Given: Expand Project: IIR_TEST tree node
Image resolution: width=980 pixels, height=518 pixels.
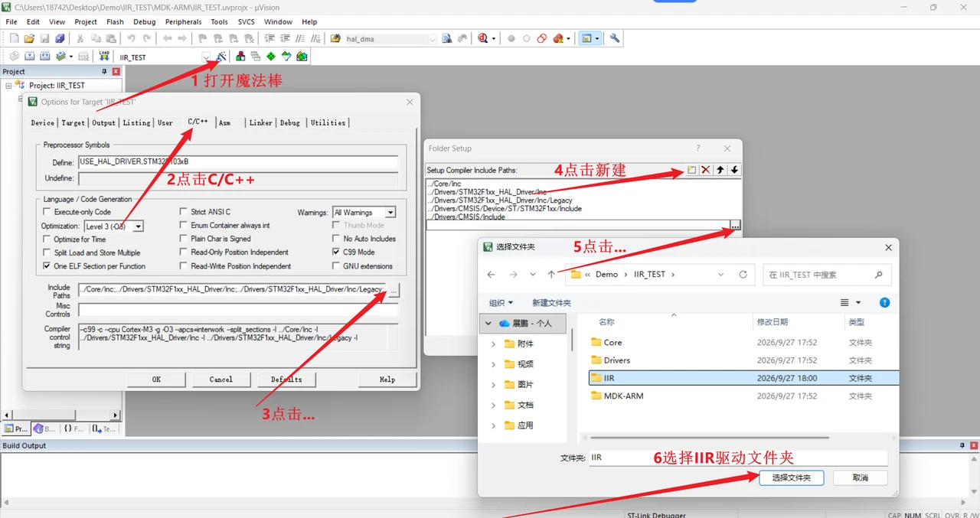Looking at the screenshot, I should [x=9, y=86].
